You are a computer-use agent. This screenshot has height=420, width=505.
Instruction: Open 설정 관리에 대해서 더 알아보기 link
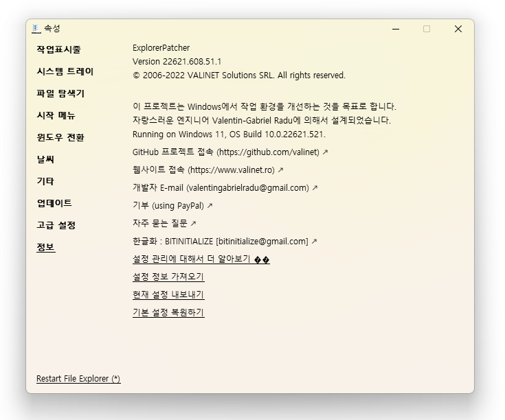point(201,259)
